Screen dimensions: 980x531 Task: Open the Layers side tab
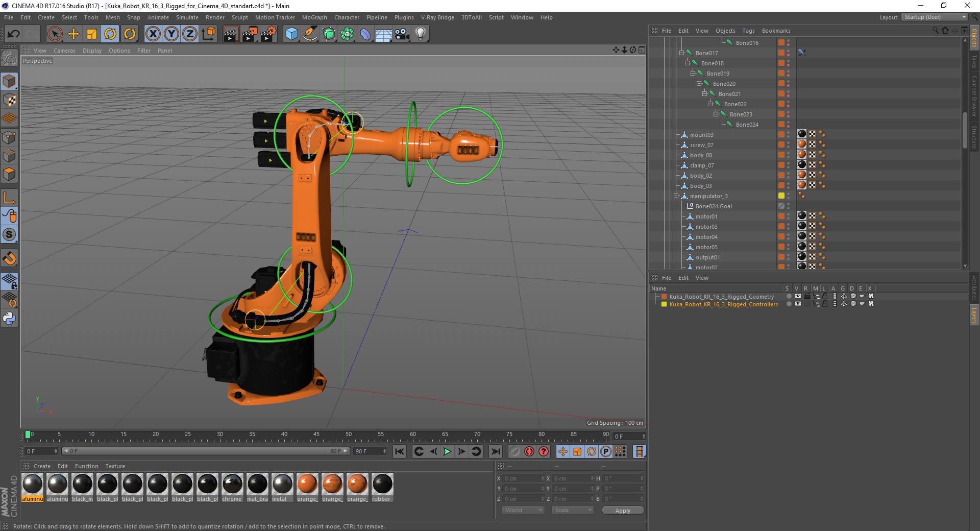974,316
